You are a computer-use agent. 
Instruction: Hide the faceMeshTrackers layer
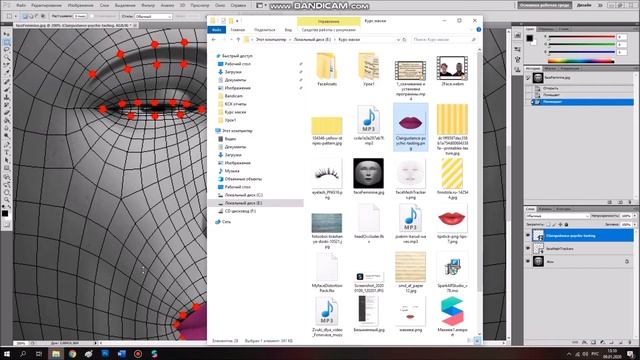[x=528, y=248]
